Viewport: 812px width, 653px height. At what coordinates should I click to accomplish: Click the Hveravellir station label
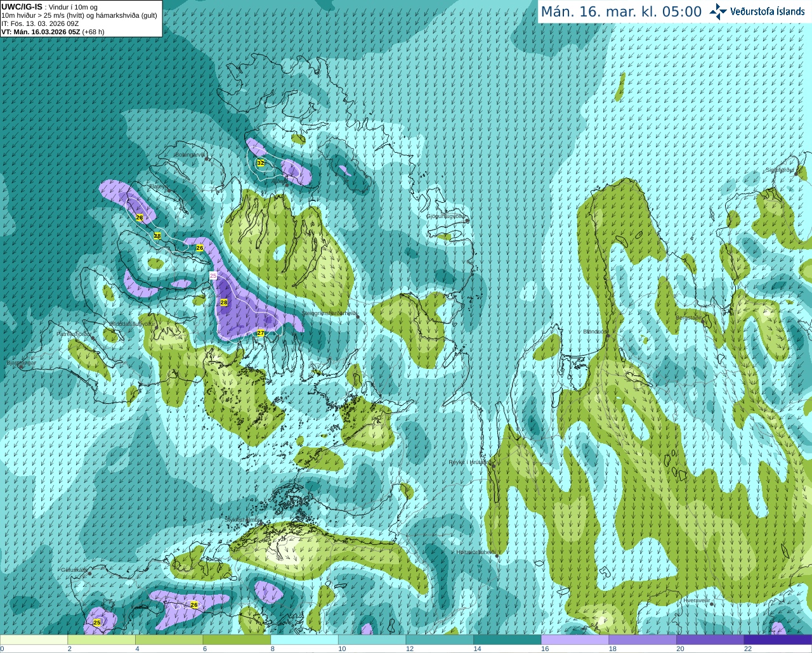[697, 600]
